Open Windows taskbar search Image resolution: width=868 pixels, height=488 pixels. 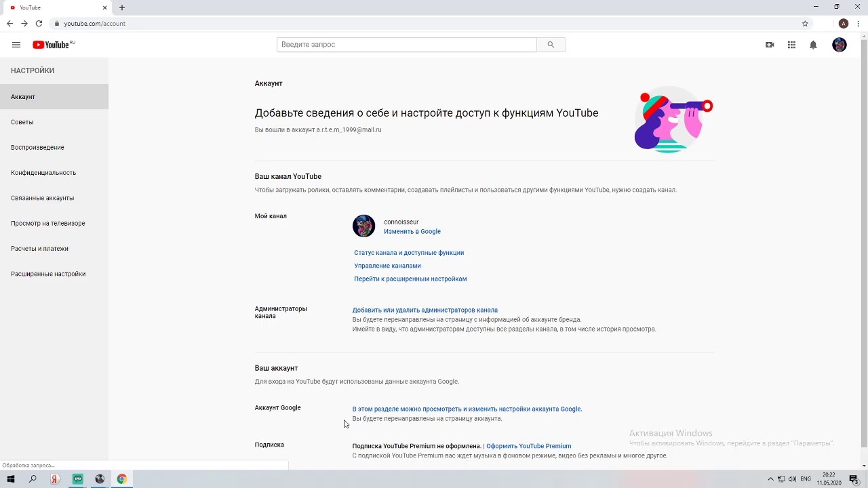[x=33, y=479]
